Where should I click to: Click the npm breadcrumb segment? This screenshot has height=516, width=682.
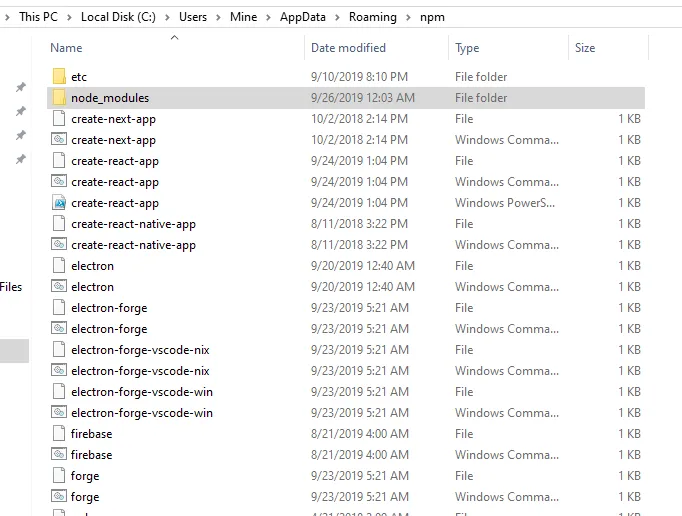click(x=432, y=17)
